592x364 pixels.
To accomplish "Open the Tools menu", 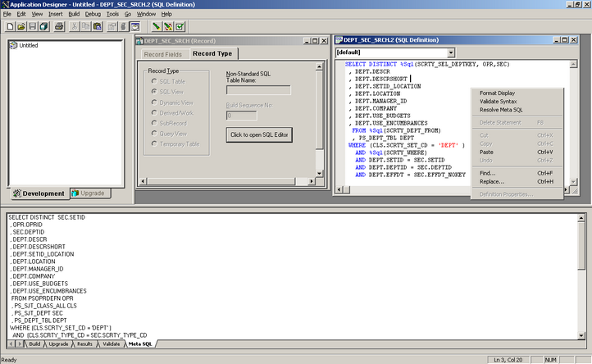I will [x=112, y=14].
